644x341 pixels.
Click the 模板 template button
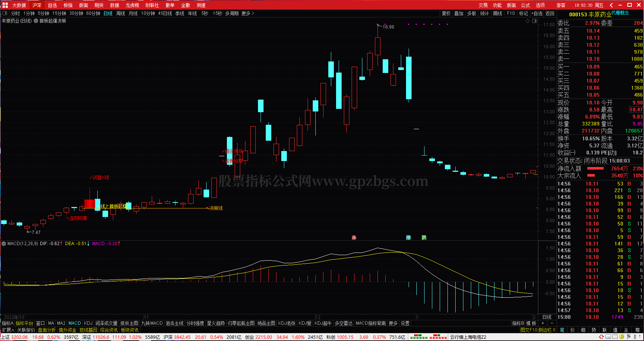pos(531,323)
